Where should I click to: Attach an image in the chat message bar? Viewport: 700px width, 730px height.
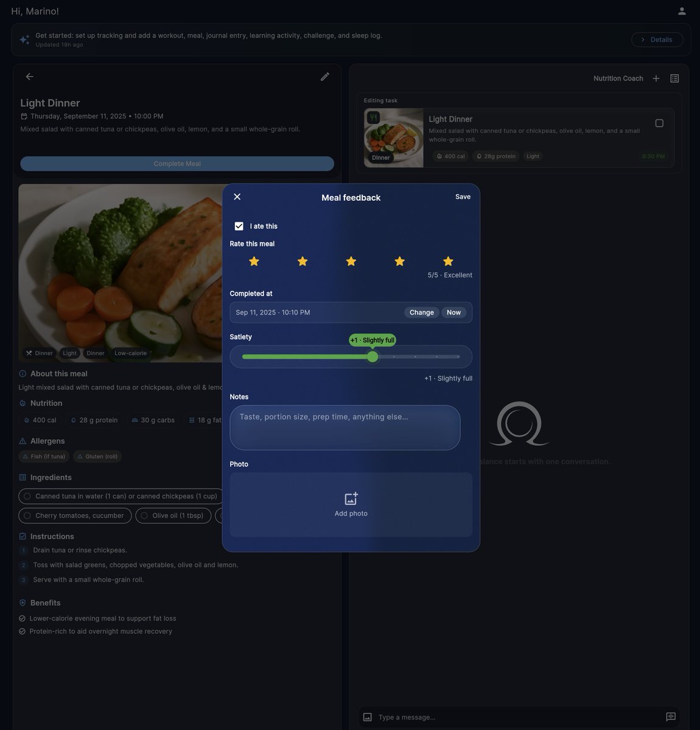pyautogui.click(x=366, y=717)
